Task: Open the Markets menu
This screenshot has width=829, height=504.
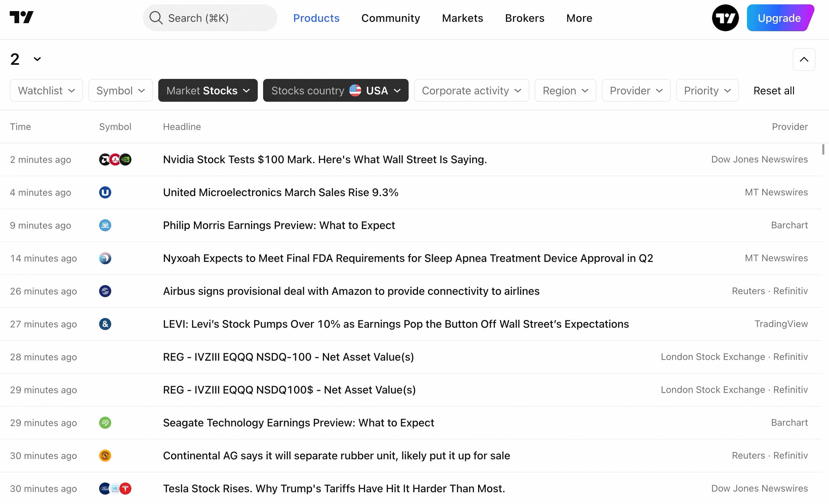Action: tap(462, 18)
